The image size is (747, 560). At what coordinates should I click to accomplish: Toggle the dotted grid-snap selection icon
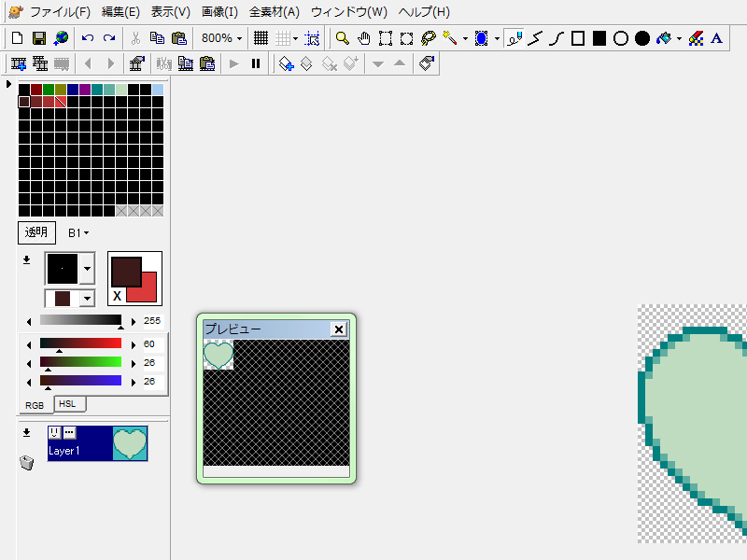click(x=312, y=38)
